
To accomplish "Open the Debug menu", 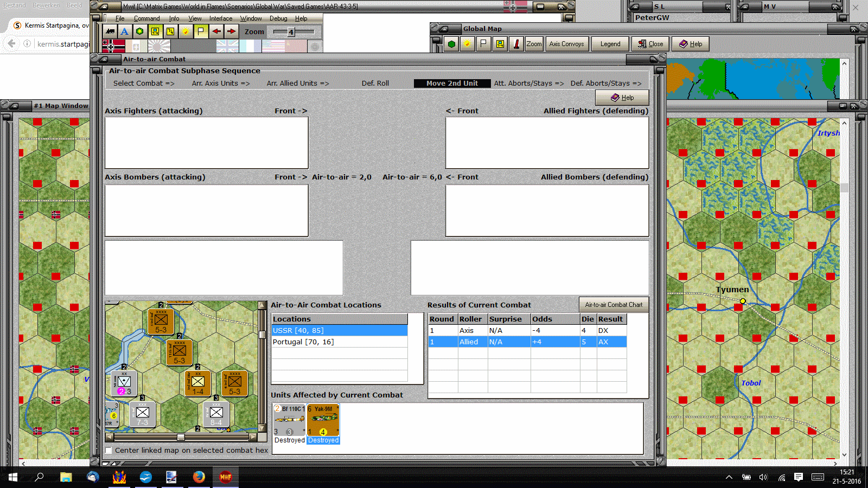I will pos(278,18).
